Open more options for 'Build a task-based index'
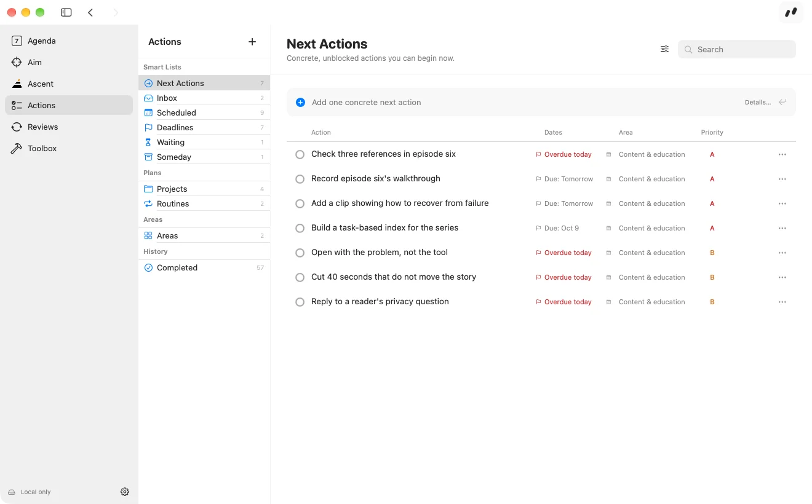This screenshot has width=812, height=504. point(782,228)
